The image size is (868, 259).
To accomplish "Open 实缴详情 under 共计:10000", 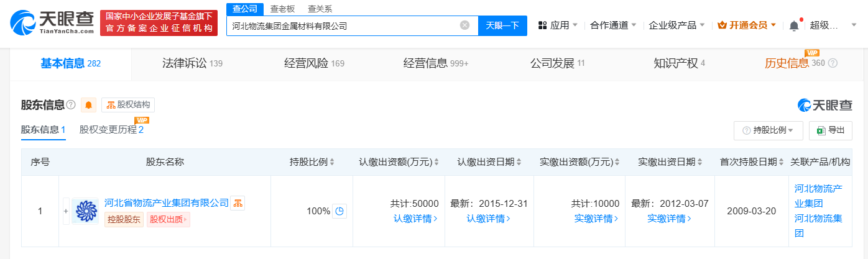I will [597, 219].
